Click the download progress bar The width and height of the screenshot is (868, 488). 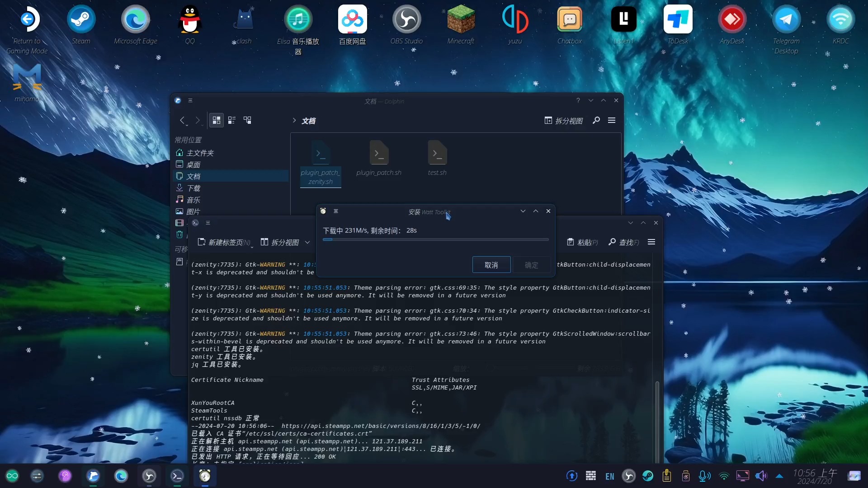[435, 239]
